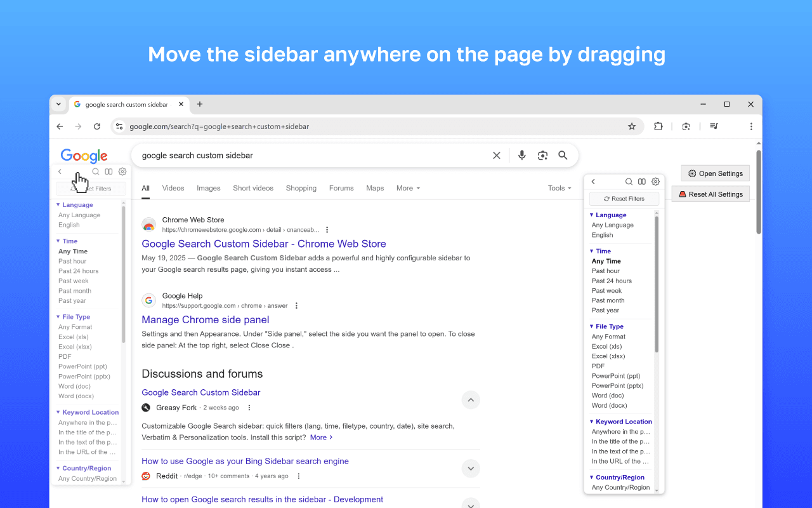Select Word (docx) in right sidebar
The width and height of the screenshot is (812, 508).
coord(609,406)
